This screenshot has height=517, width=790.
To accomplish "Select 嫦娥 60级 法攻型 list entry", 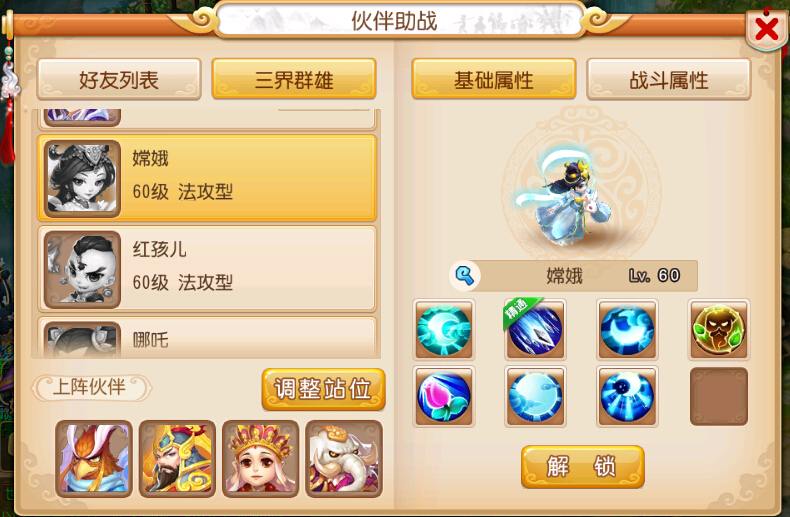I will (x=207, y=178).
